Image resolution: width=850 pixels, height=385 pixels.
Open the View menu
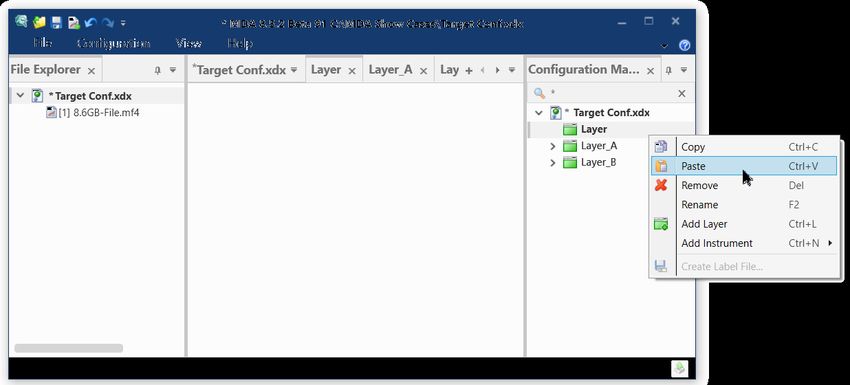tap(189, 43)
